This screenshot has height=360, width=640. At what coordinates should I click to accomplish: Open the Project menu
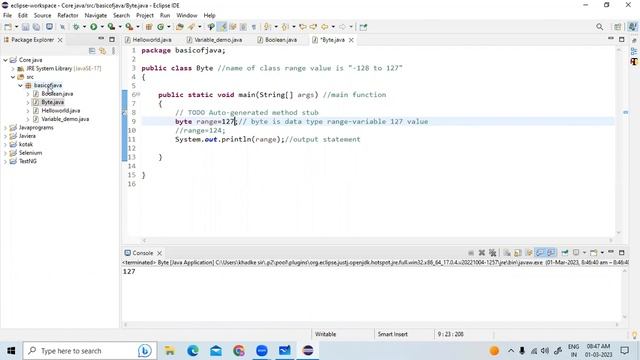pos(144,15)
